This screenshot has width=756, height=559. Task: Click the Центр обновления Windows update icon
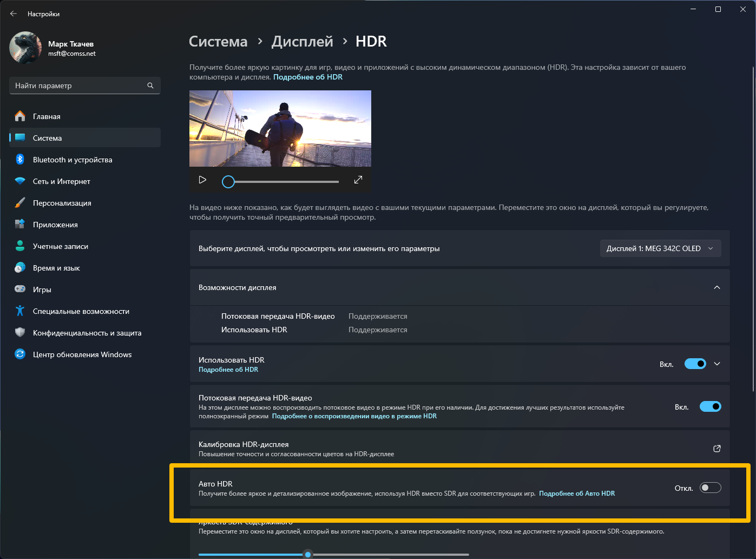[20, 354]
